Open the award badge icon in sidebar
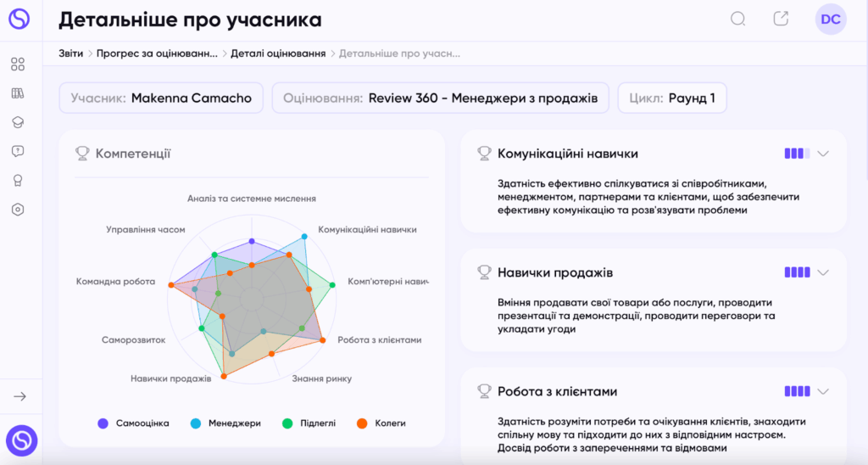Screen dimensions: 868x465 point(18,181)
